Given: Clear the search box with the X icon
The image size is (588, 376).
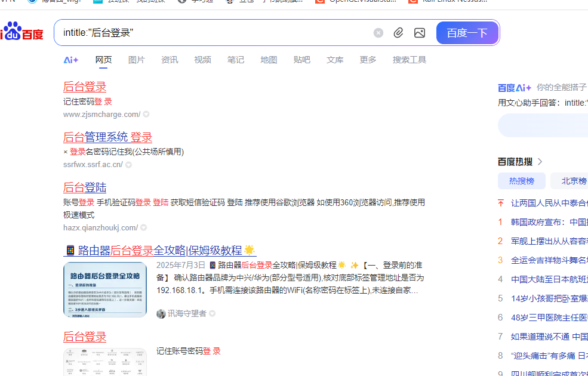Looking at the screenshot, I should pos(378,33).
